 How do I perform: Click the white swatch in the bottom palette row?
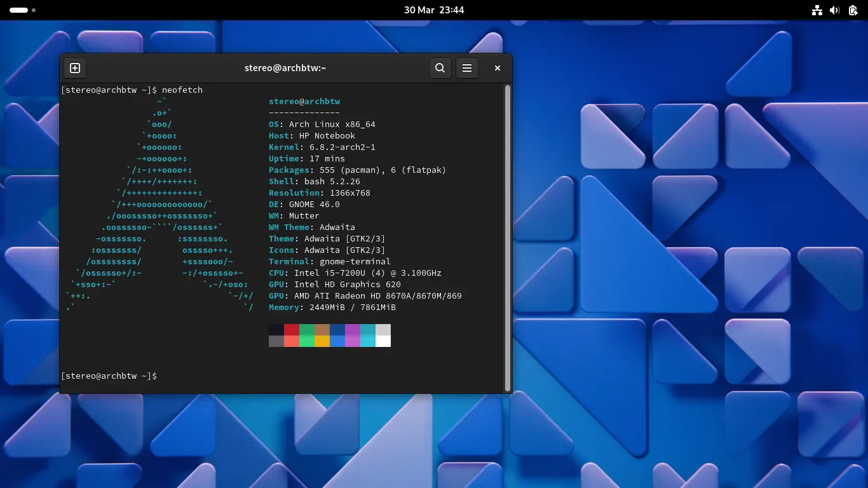click(x=383, y=341)
